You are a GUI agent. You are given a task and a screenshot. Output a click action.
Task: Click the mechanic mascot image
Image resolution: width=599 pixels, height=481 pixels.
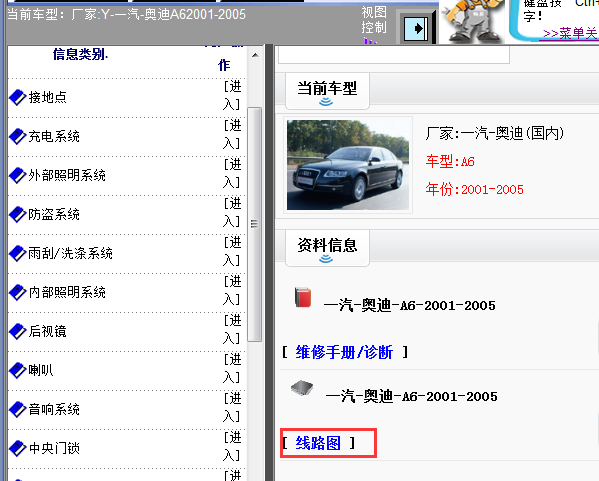pos(473,21)
